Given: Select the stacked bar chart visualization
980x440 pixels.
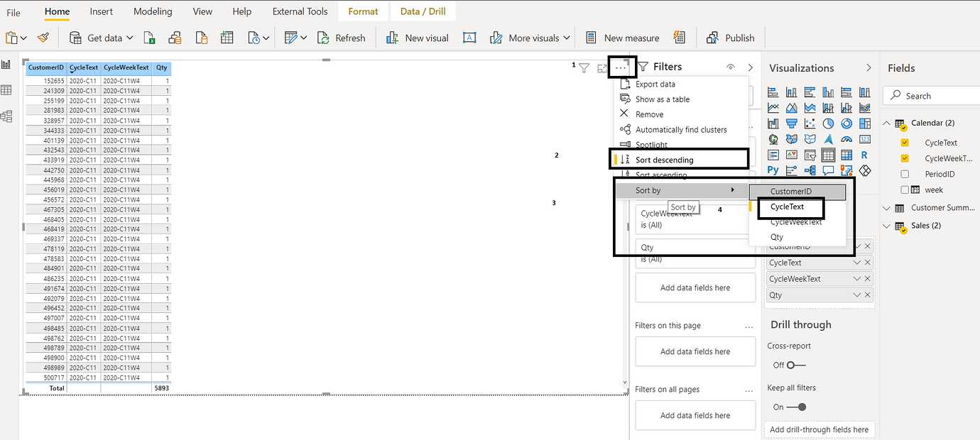Looking at the screenshot, I should click(x=773, y=92).
